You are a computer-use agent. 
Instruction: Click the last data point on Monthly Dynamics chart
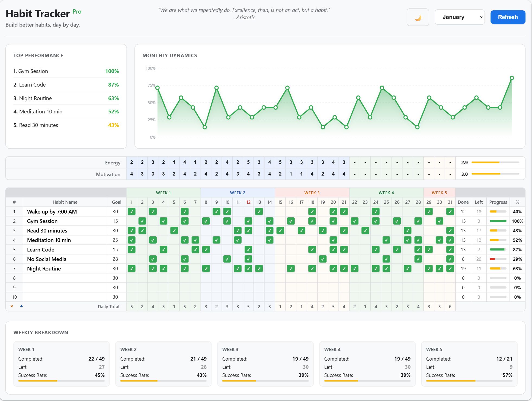(512, 78)
